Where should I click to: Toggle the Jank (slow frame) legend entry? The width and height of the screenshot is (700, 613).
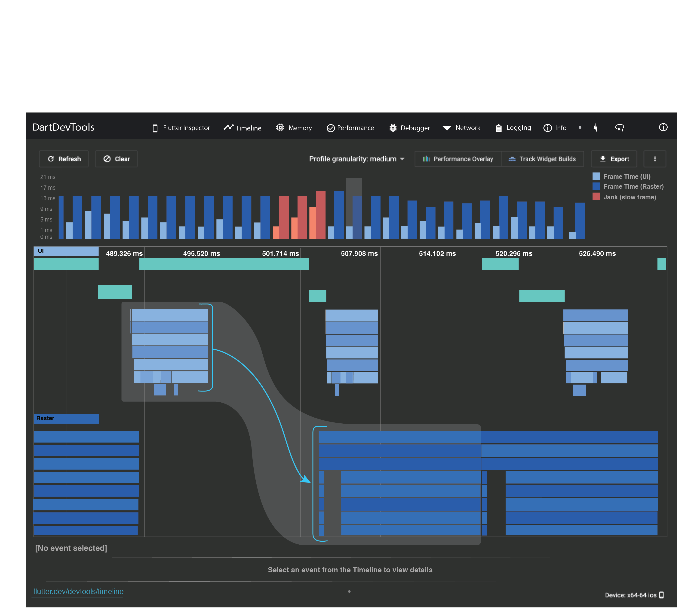[626, 197]
